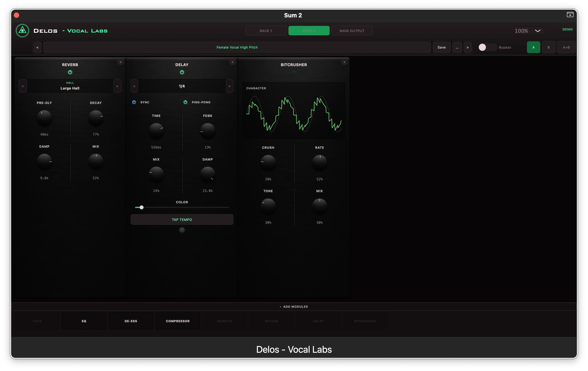The height and width of the screenshot is (371, 588).
Task: Click the Delay MIX knob
Action: coord(156,174)
